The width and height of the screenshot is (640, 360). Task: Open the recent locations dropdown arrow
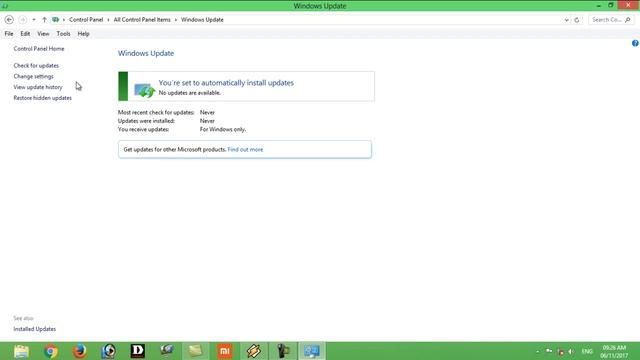34,20
